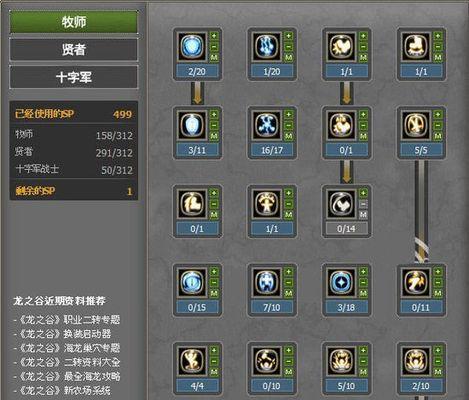469x400 pixels.
Task: Select the shield skill icon at 3/11
Action: point(192,125)
